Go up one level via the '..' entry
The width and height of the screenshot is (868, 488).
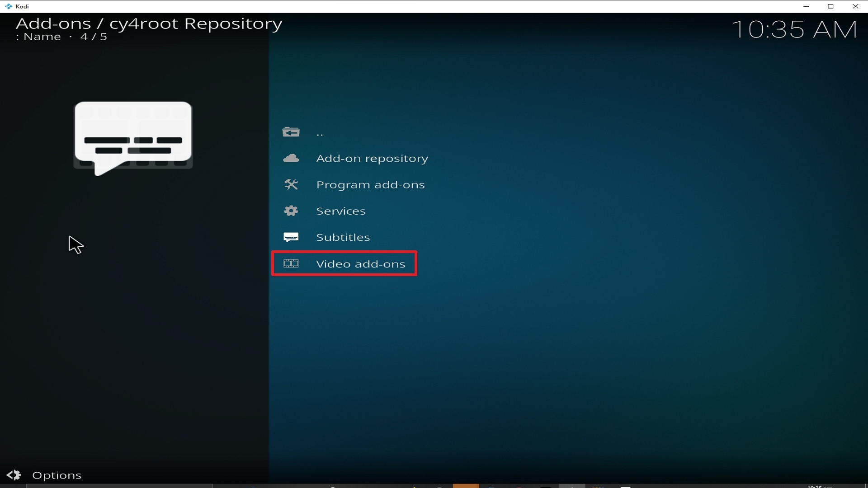click(x=320, y=133)
